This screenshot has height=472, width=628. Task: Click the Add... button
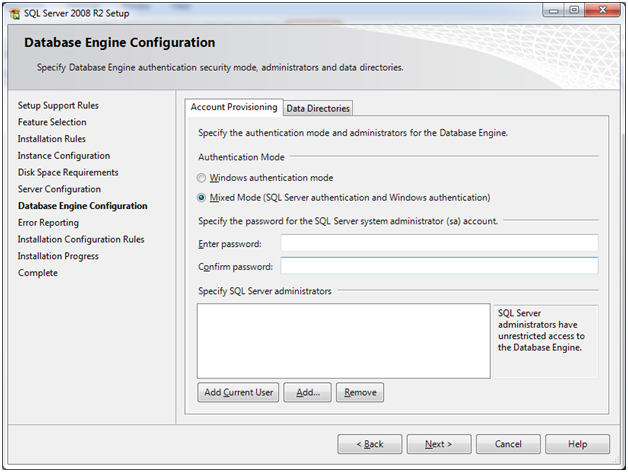[x=307, y=393]
